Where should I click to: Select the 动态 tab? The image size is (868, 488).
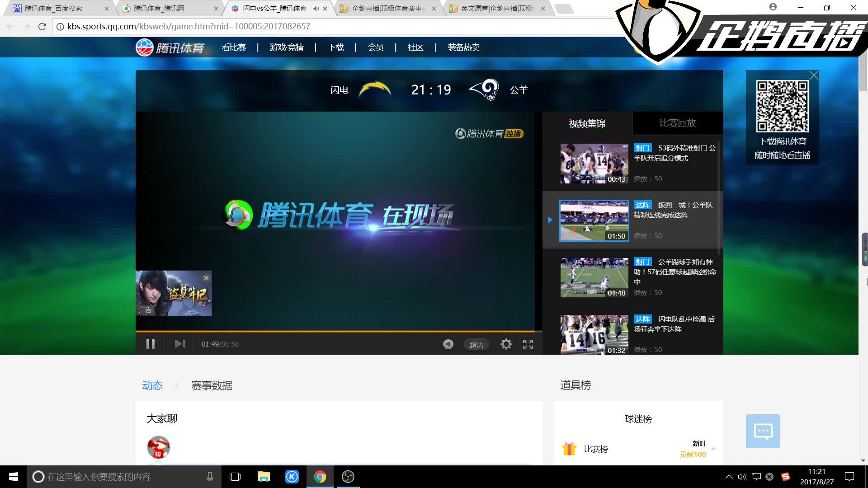152,385
